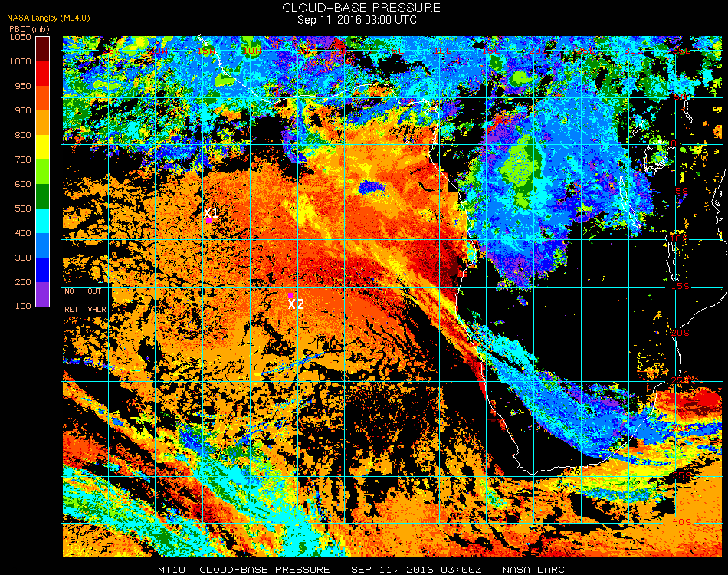728x575 pixels.
Task: Pick the orange-red 900-950 mb legend swatch
Action: (42, 98)
